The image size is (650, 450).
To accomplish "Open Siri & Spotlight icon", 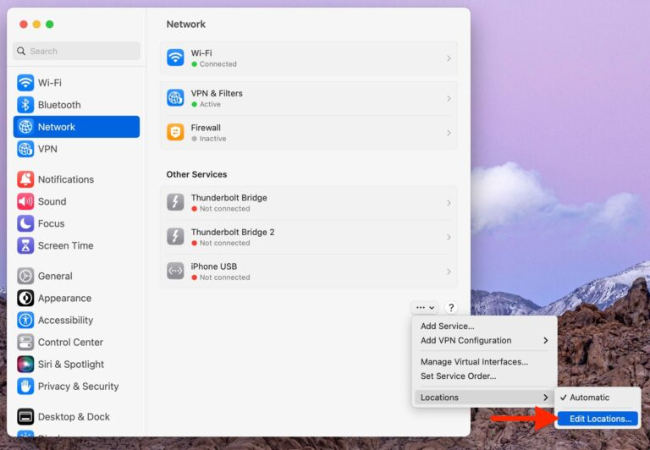I will 25,365.
